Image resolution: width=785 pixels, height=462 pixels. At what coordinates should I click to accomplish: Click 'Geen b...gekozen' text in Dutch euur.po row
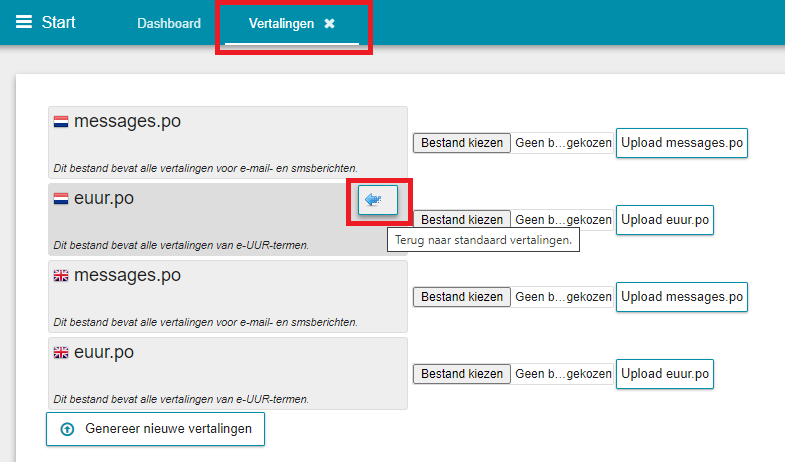pyautogui.click(x=563, y=220)
